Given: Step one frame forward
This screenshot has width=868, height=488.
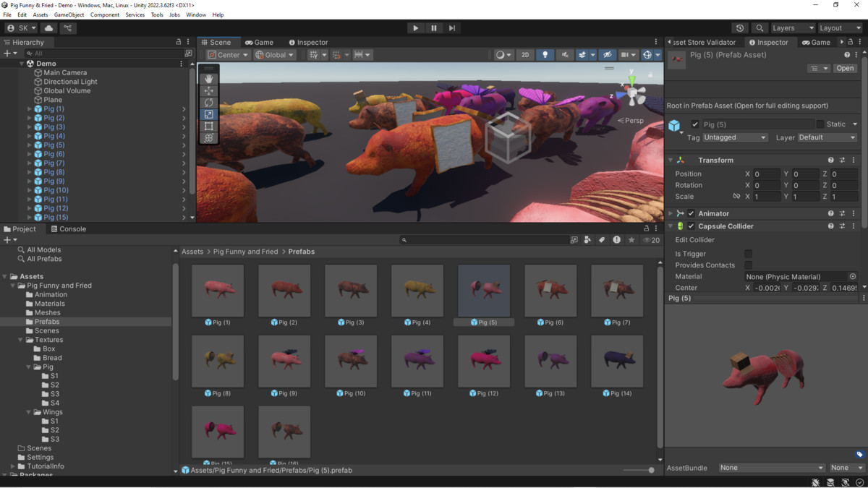Looking at the screenshot, I should point(452,28).
